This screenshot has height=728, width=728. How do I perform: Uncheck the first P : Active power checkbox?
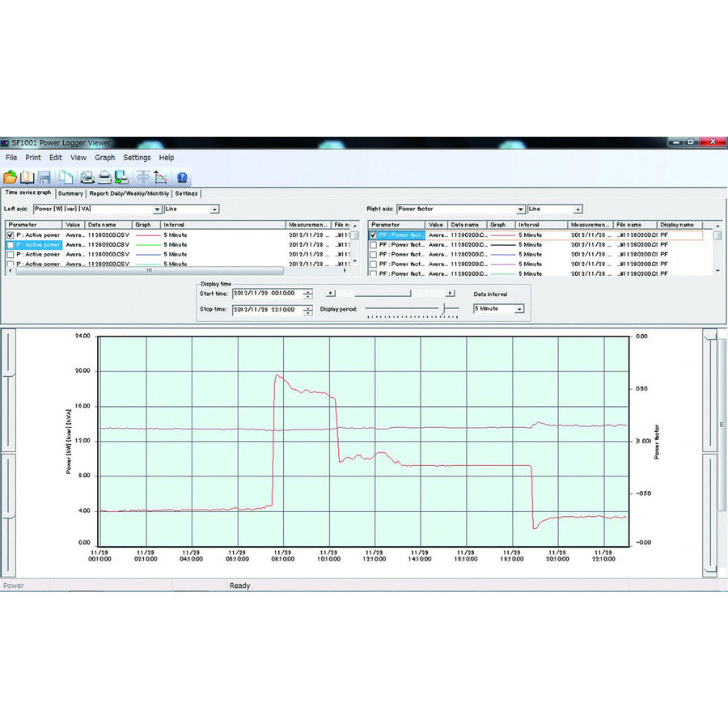[x=11, y=235]
